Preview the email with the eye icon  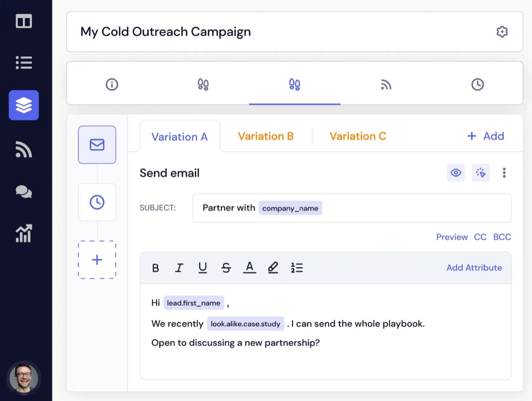[456, 172]
